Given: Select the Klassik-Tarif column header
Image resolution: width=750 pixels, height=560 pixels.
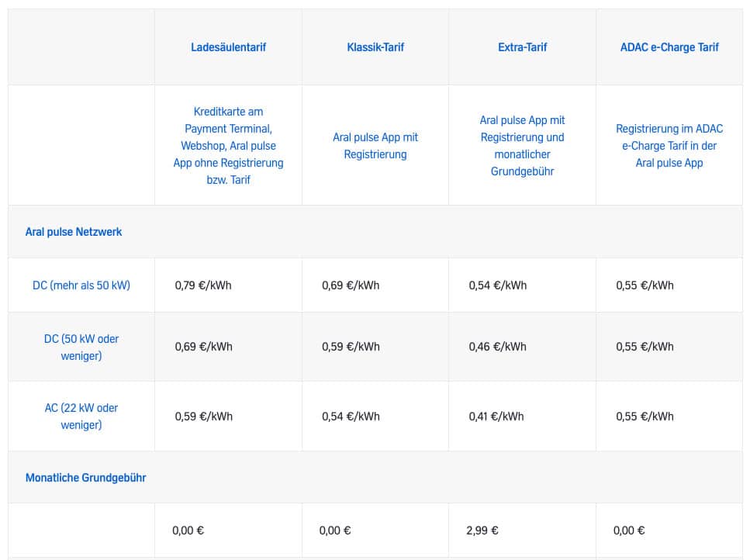Looking at the screenshot, I should 375,47.
